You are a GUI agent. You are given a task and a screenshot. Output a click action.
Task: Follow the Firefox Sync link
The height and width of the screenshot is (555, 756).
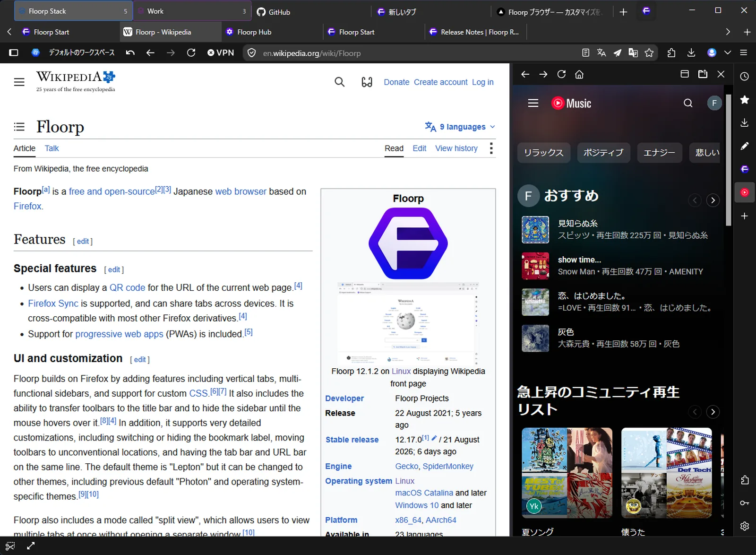pyautogui.click(x=53, y=304)
